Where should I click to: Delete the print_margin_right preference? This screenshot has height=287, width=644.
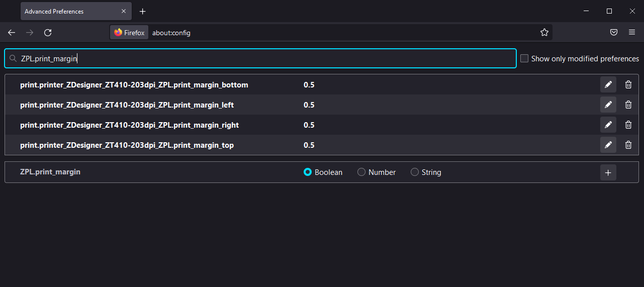tap(628, 125)
